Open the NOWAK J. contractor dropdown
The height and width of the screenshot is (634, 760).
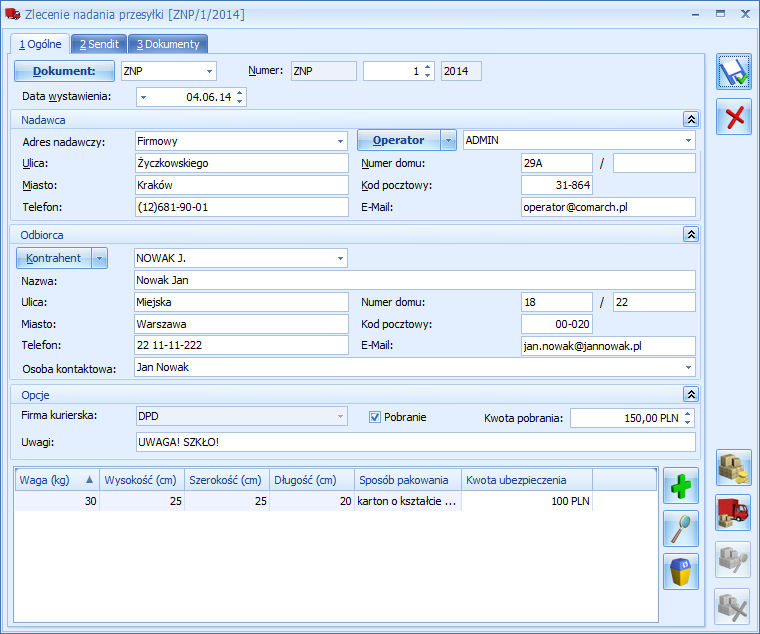[x=340, y=258]
